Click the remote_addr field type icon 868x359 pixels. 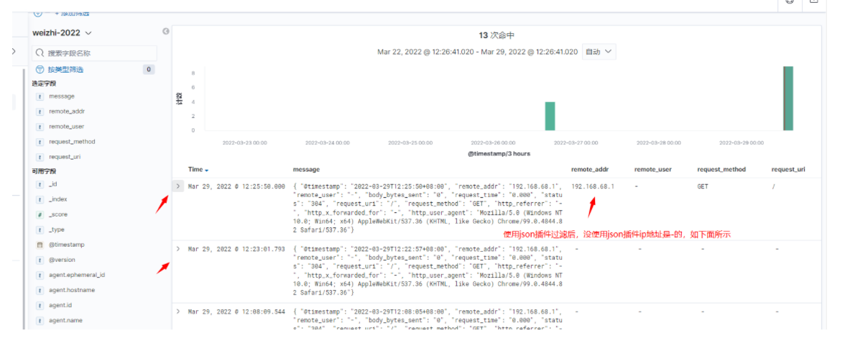pyautogui.click(x=40, y=112)
